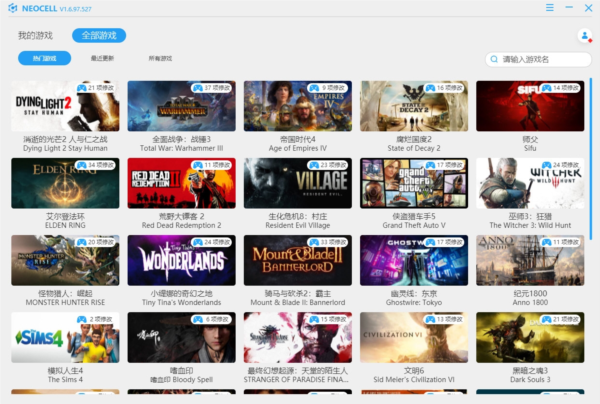
Task: Click mod count badge on Sifu thumbnail
Action: click(566, 88)
